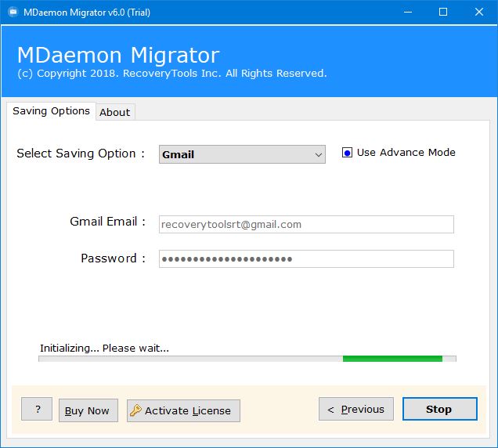
Task: Toggle the Use Advance Mode checkbox
Action: [x=347, y=153]
